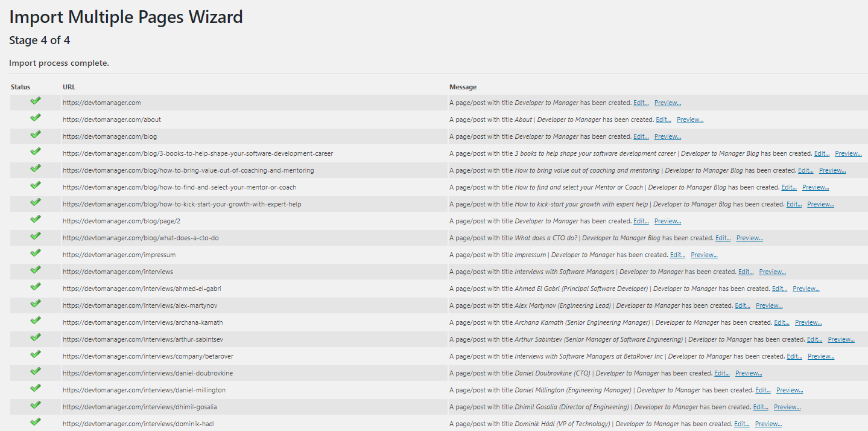Click the checkmark on the /interviews/daniel-doubrovkine row
868x431 pixels.
click(x=34, y=372)
